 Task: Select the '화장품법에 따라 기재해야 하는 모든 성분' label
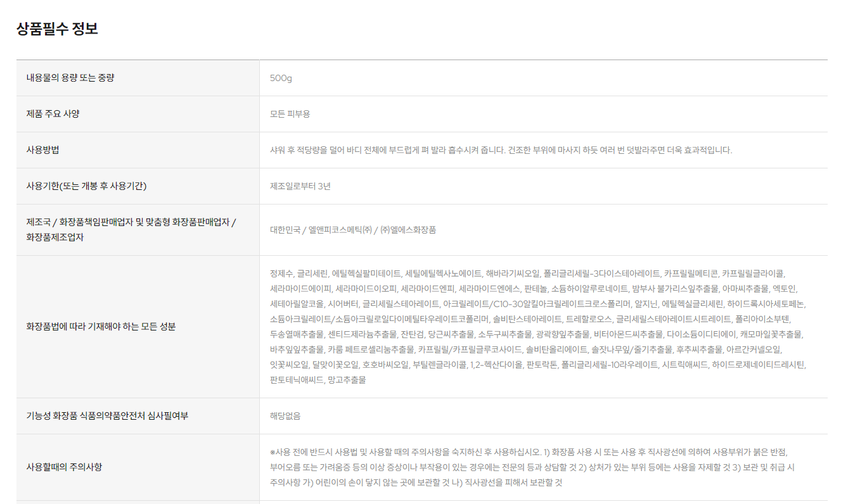(101, 327)
